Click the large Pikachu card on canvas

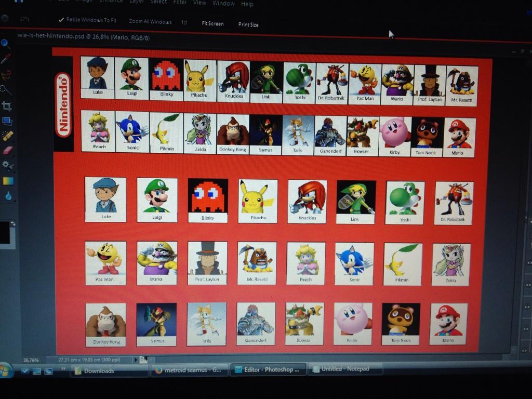coord(258,201)
